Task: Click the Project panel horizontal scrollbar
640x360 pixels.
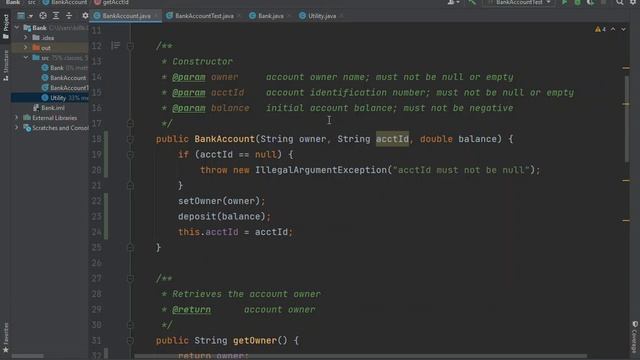Action: pos(27,356)
